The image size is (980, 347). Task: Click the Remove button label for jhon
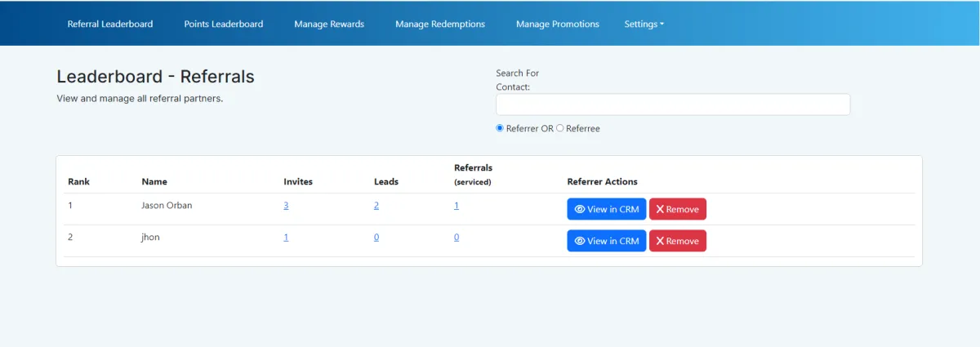tap(683, 242)
